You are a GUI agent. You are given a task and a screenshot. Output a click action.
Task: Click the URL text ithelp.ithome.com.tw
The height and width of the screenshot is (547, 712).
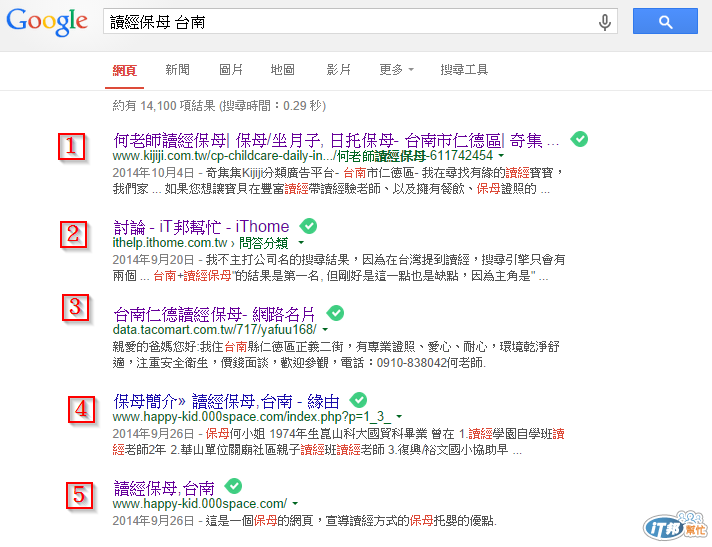pyautogui.click(x=170, y=243)
